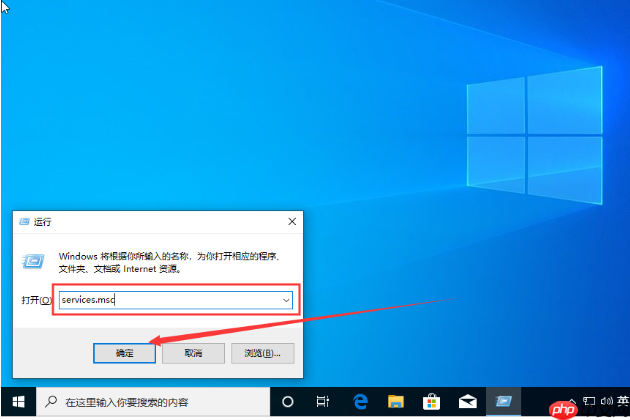Screen dimensions: 630x420
Task: Open File Explorer from taskbar
Action: point(396,402)
